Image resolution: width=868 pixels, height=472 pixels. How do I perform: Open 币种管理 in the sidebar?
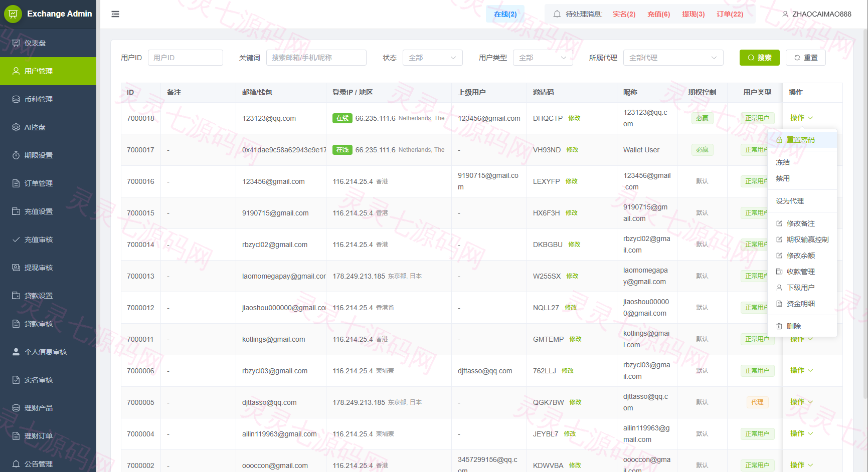coord(48,99)
